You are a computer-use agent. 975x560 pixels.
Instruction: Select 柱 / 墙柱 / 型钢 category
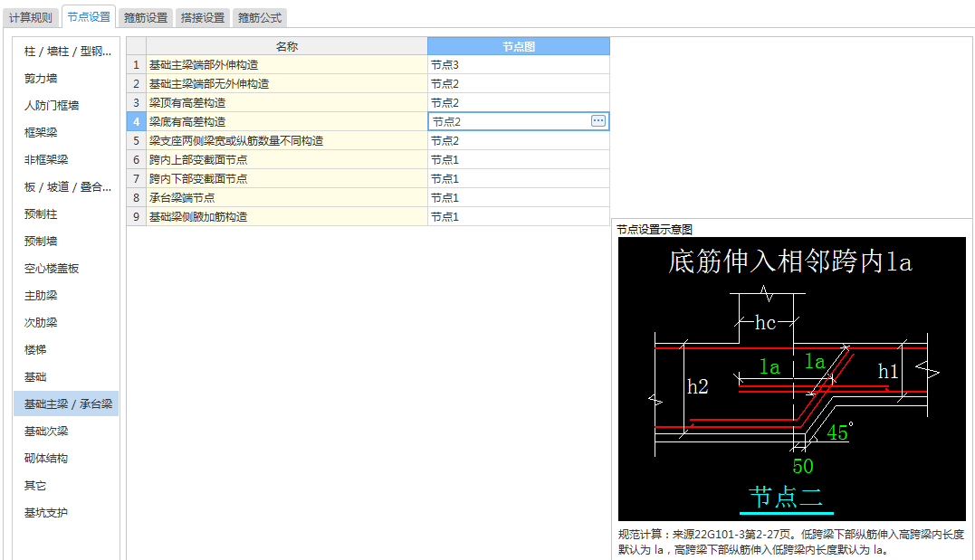pos(67,51)
